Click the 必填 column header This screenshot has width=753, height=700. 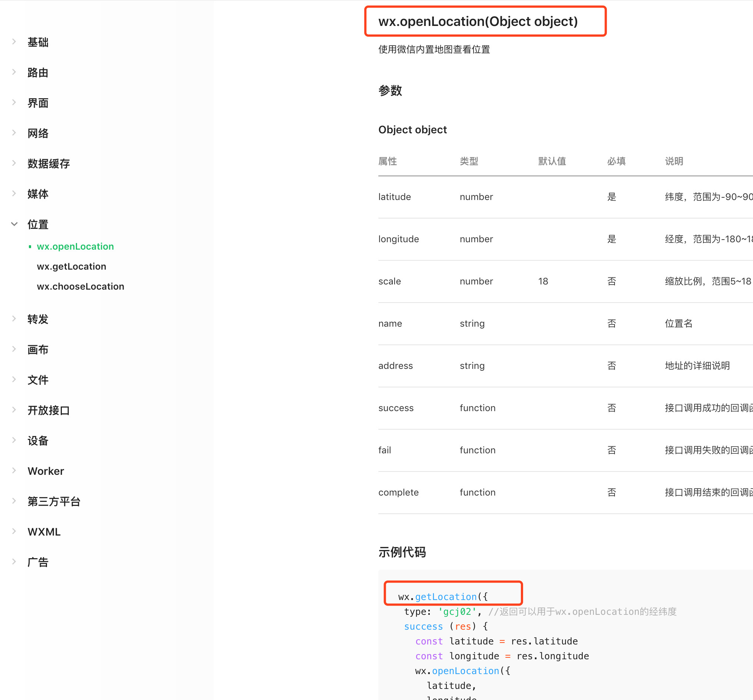(x=616, y=161)
